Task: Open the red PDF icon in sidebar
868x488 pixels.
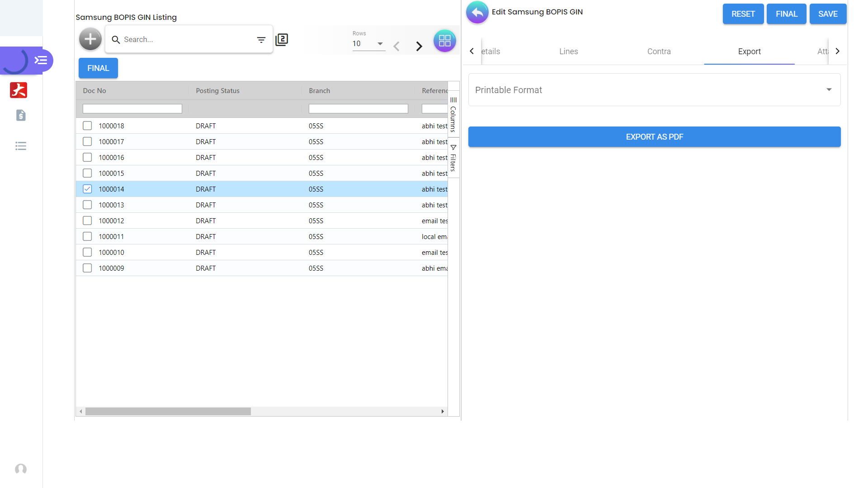Action: coord(19,90)
